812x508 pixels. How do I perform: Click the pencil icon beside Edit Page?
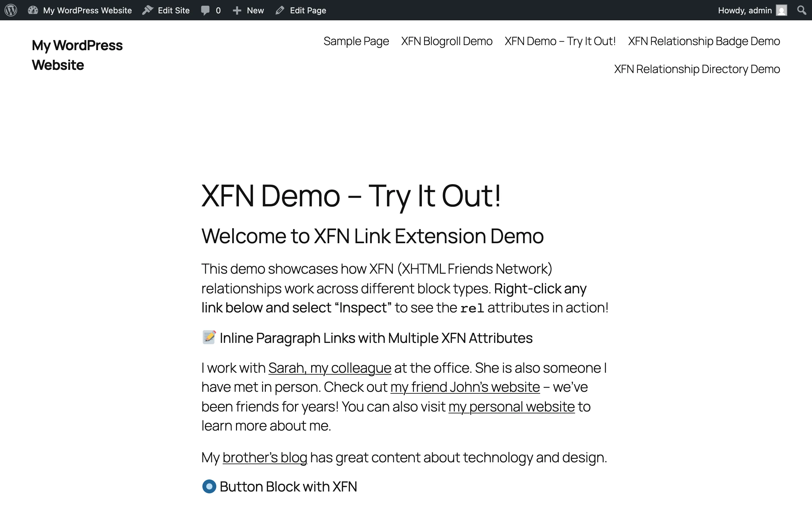(280, 10)
